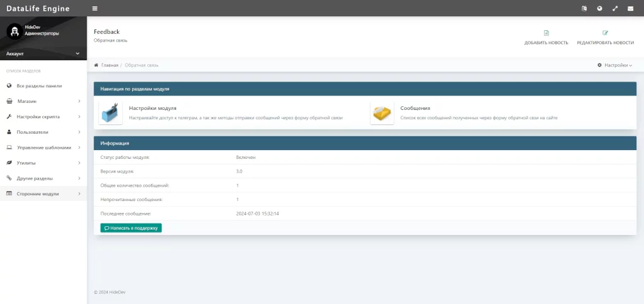Image resolution: width=644 pixels, height=304 pixels.
Task: Click the Администраторы group label under HideDev
Action: tap(42, 33)
